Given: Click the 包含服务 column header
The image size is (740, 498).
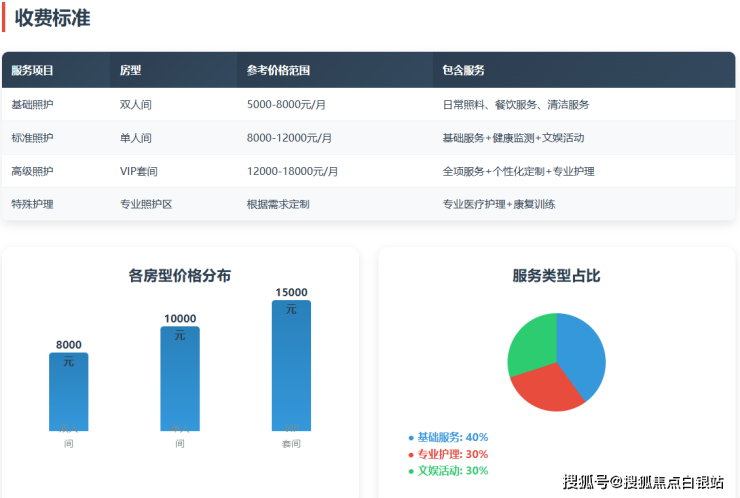Looking at the screenshot, I should point(463,71).
